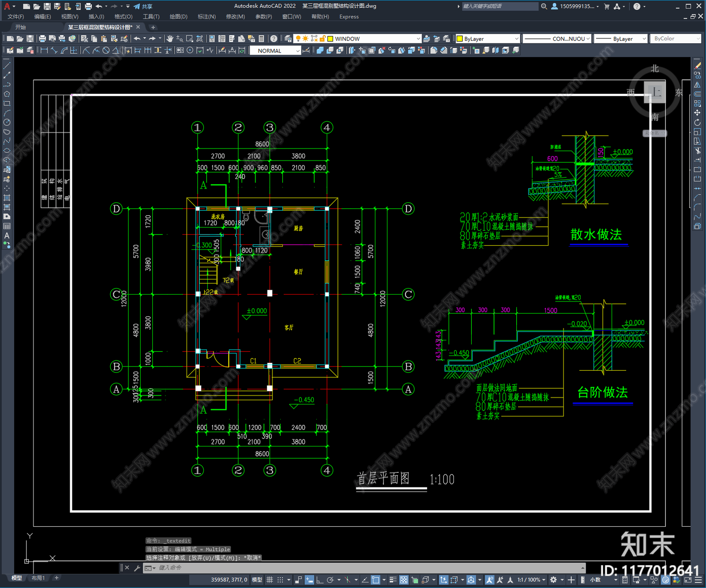Viewport: 706px width, 588px height.
Task: Open Layer Properties Manager icon
Action: pyautogui.click(x=288, y=39)
